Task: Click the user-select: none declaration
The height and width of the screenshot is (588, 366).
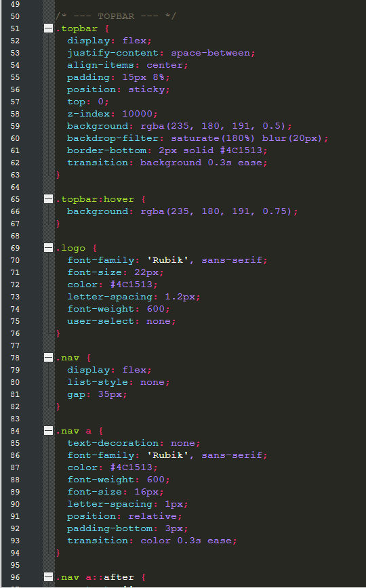Action: coord(121,321)
